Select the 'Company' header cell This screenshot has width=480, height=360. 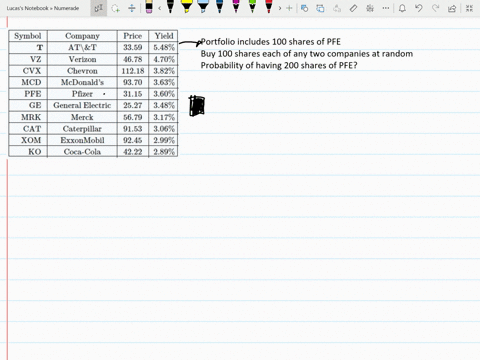82,36
